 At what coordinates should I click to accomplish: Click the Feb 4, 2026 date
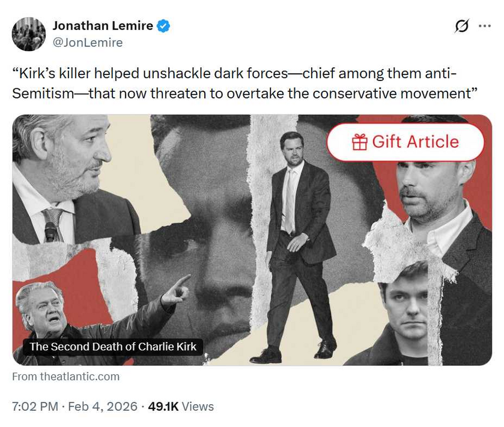click(x=103, y=407)
